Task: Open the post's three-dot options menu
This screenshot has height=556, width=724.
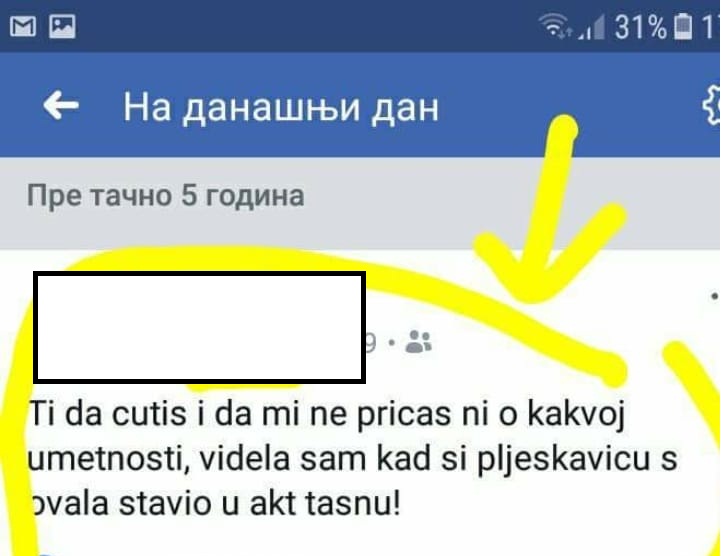Action: [715, 296]
